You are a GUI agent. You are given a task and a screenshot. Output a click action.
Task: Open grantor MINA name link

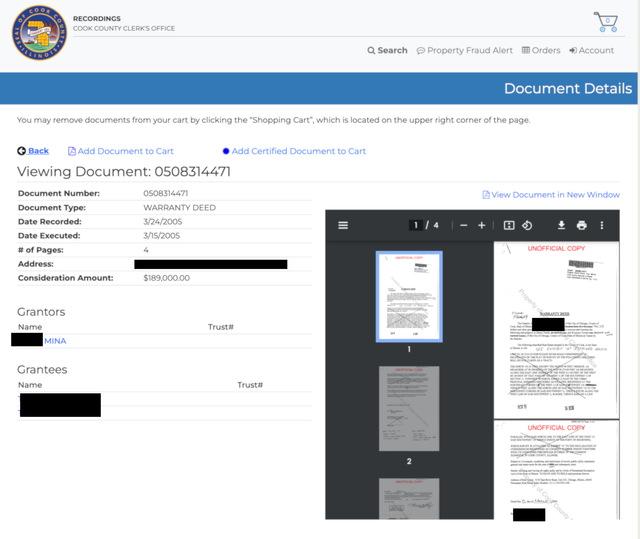pos(55,341)
